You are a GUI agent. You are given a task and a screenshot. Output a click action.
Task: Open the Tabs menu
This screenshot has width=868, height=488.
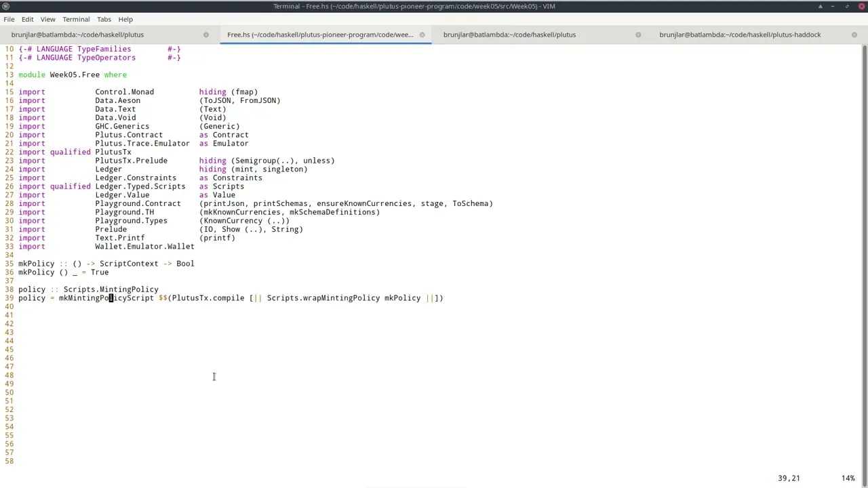pyautogui.click(x=104, y=19)
